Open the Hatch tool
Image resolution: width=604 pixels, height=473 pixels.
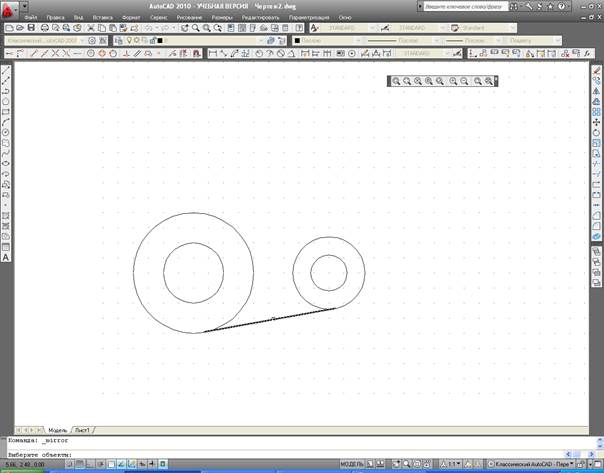click(6, 216)
